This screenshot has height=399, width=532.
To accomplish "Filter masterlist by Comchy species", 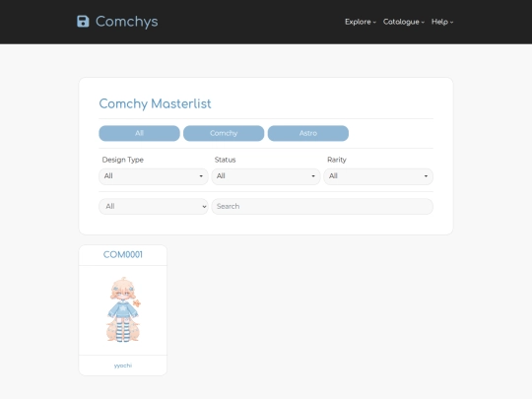I will [x=224, y=133].
